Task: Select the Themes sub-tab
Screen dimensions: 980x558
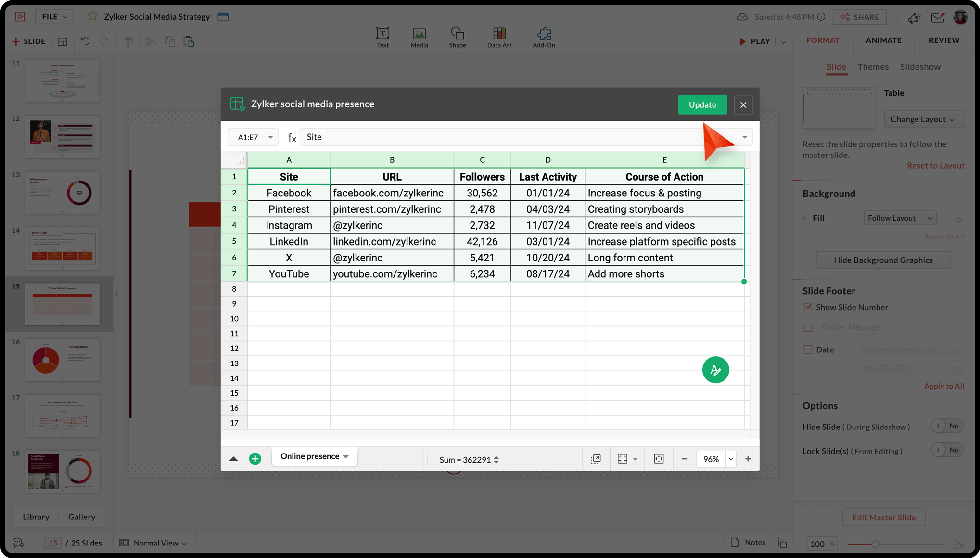Action: click(873, 67)
